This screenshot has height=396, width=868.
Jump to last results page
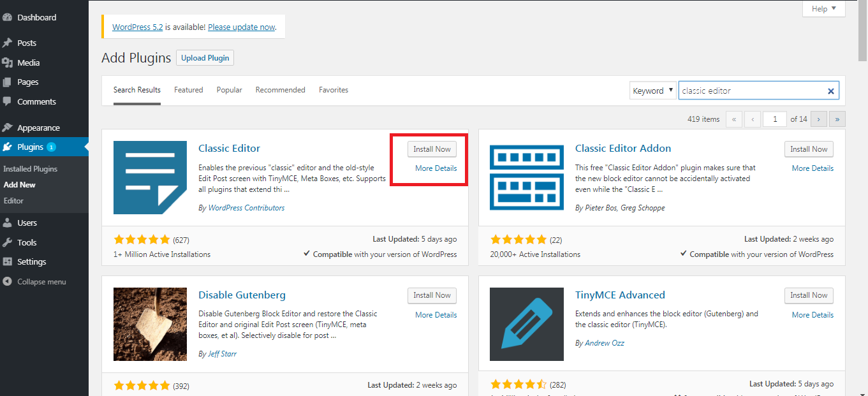click(x=837, y=119)
